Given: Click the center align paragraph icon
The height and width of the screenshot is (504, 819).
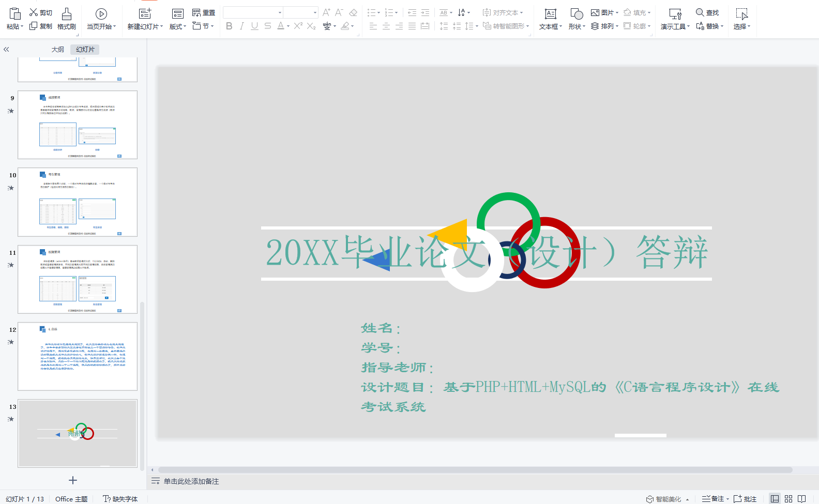Looking at the screenshot, I should (x=386, y=26).
